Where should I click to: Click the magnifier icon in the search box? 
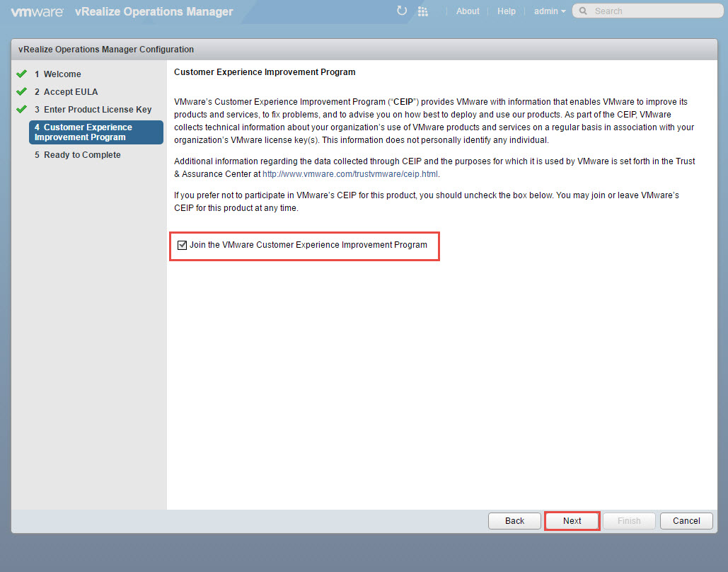point(583,11)
